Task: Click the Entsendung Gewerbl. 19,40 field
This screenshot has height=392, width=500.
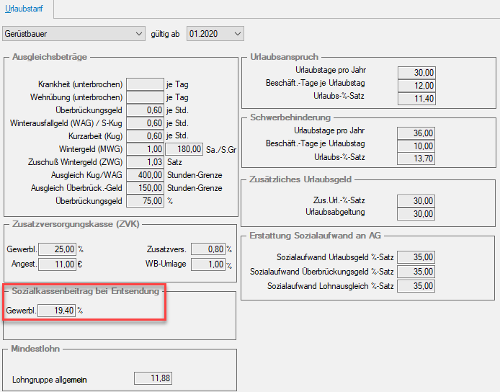Action: coord(57,310)
